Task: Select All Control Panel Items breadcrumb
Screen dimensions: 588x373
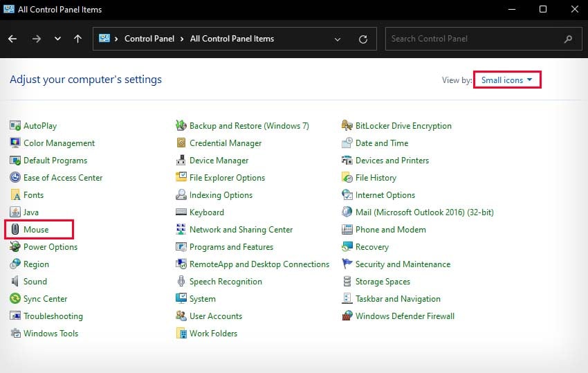Action: 232,39
